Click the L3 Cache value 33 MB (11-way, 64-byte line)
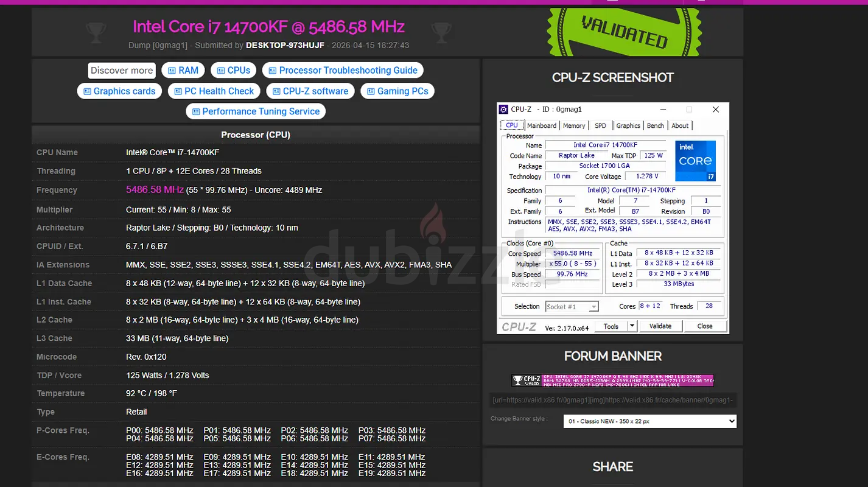Image resolution: width=868 pixels, height=487 pixels. tap(177, 338)
